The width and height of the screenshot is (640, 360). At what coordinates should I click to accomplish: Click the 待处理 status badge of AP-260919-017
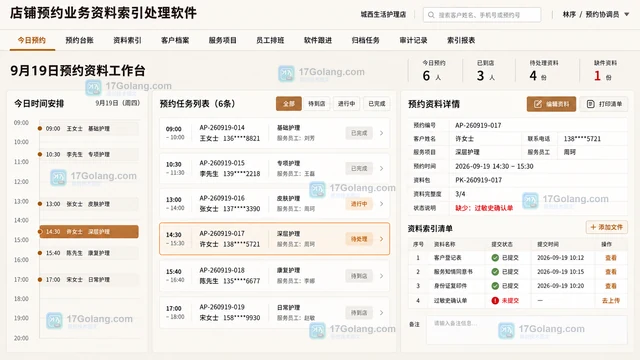pyautogui.click(x=359, y=239)
